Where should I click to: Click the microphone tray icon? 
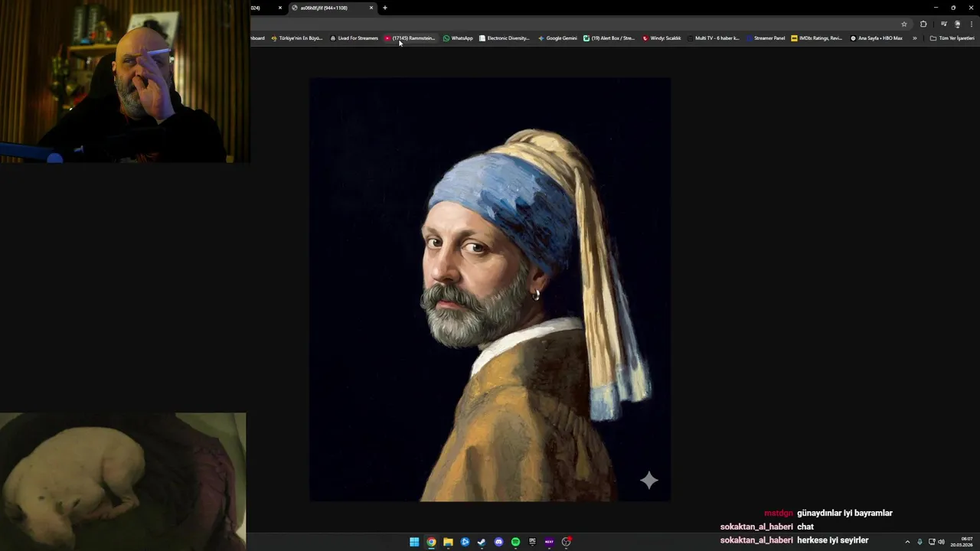tap(920, 542)
